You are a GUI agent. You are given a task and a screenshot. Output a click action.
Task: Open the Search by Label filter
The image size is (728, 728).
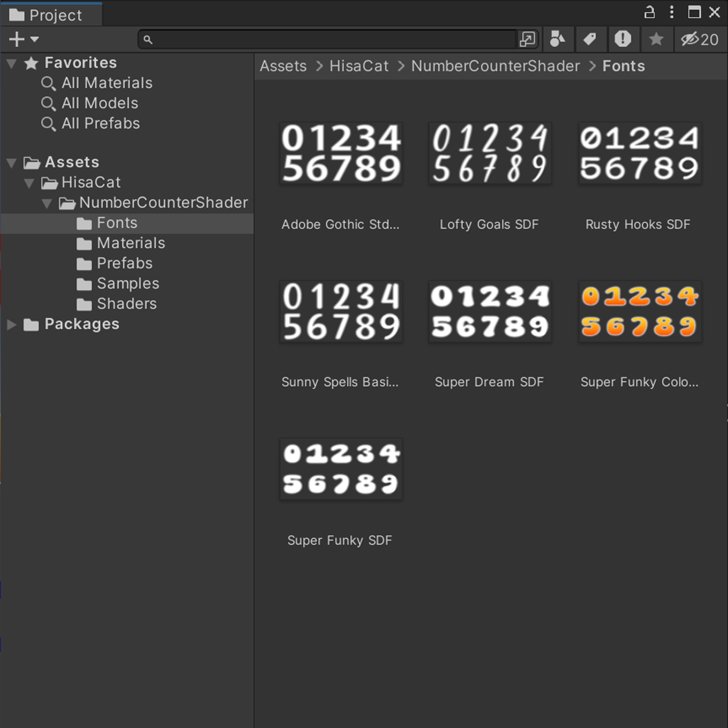(590, 39)
